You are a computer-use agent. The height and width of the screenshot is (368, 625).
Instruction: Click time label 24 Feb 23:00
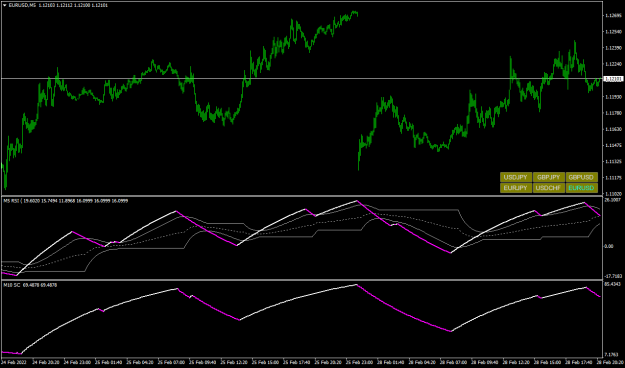77,362
